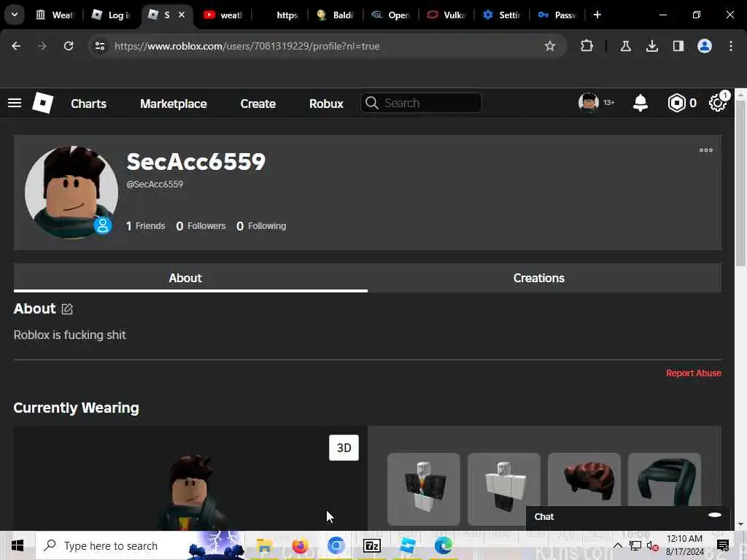Open the black suit outfit item thumbnail
Image resolution: width=747 pixels, height=560 pixels.
[424, 489]
